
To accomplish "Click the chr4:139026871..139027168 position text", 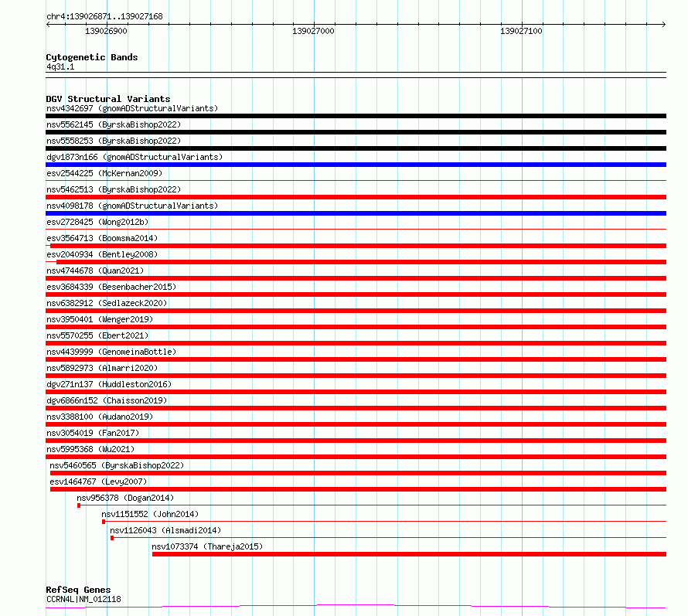I will (104, 16).
